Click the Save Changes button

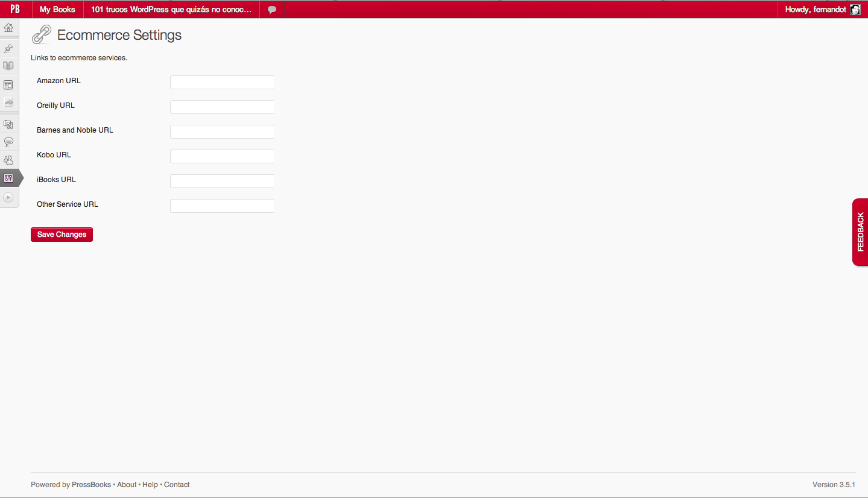pyautogui.click(x=62, y=235)
